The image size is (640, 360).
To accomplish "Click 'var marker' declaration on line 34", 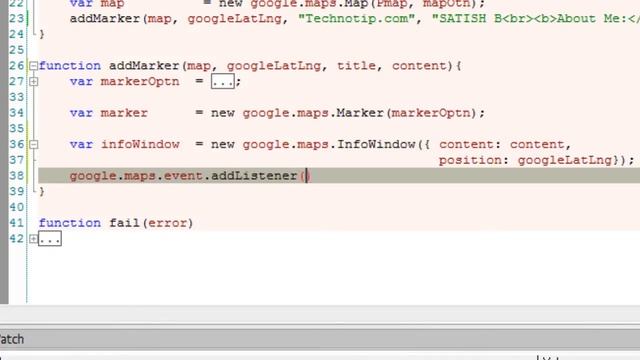I will click(x=109, y=113).
